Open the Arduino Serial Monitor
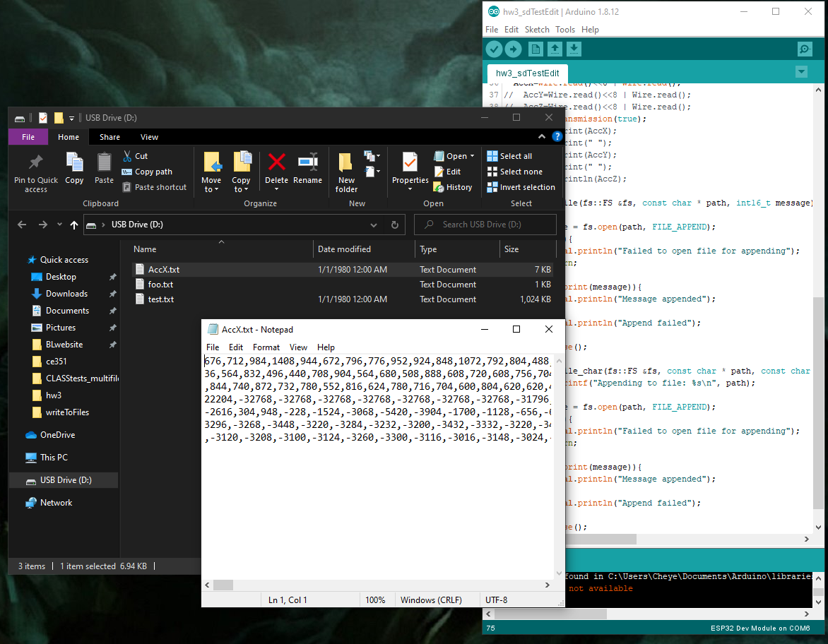 (x=805, y=49)
